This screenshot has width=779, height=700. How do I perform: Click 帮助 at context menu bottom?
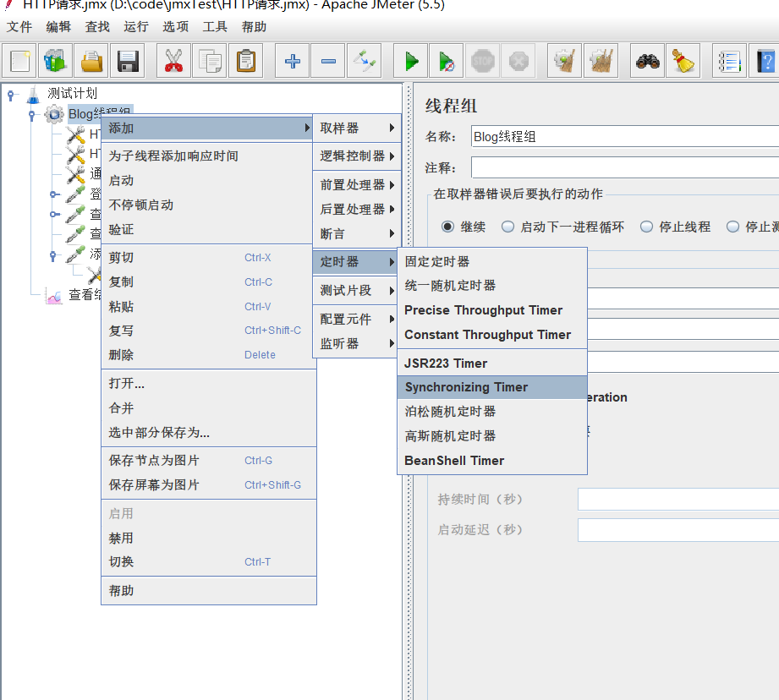tap(209, 591)
